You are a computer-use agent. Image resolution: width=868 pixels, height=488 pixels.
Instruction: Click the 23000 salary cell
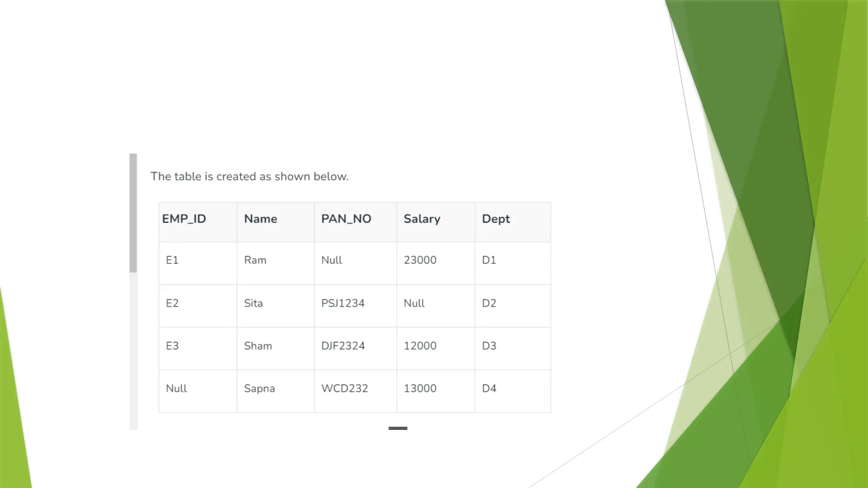point(420,260)
